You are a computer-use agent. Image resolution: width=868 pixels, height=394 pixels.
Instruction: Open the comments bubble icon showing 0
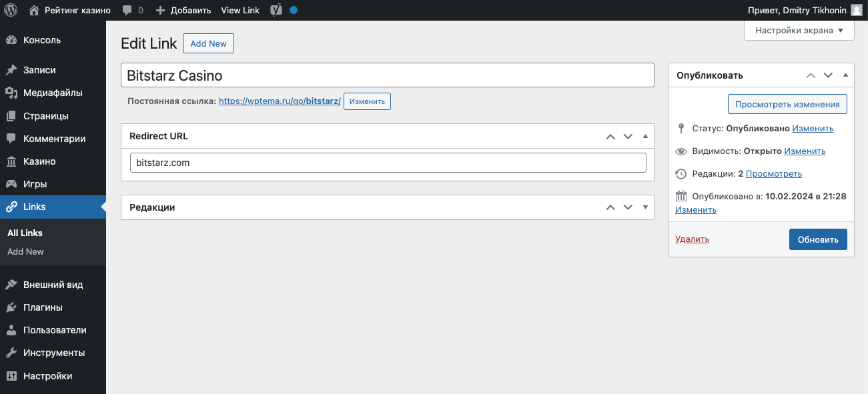point(127,10)
